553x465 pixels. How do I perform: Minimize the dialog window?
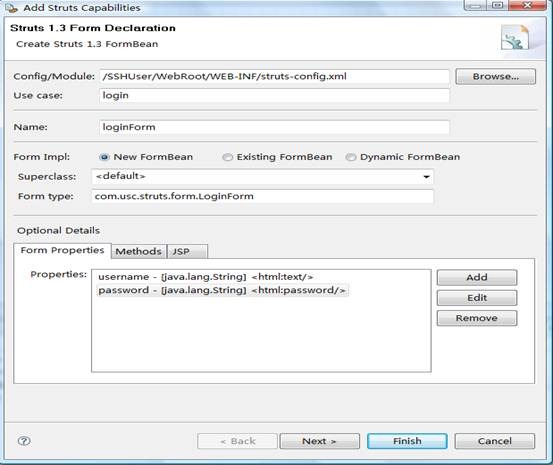[x=475, y=5]
